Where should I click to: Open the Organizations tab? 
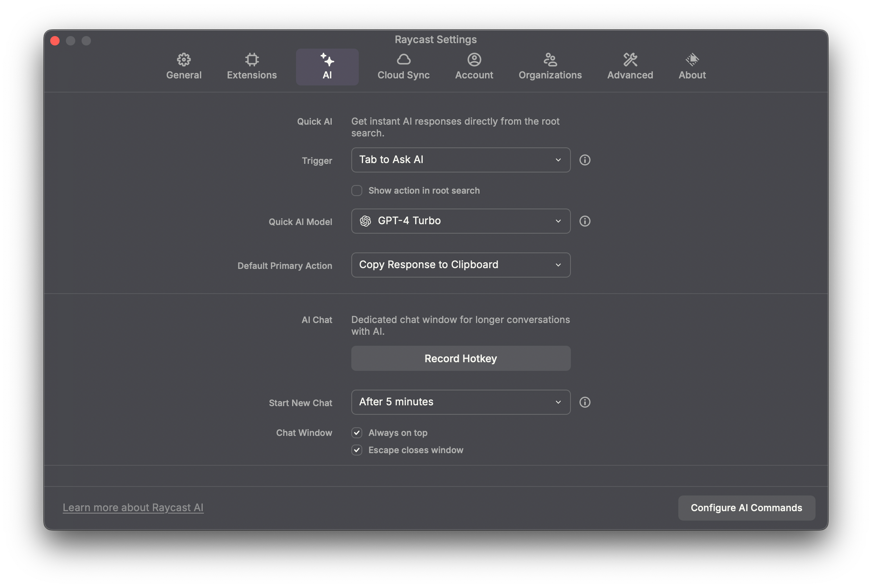(x=550, y=67)
